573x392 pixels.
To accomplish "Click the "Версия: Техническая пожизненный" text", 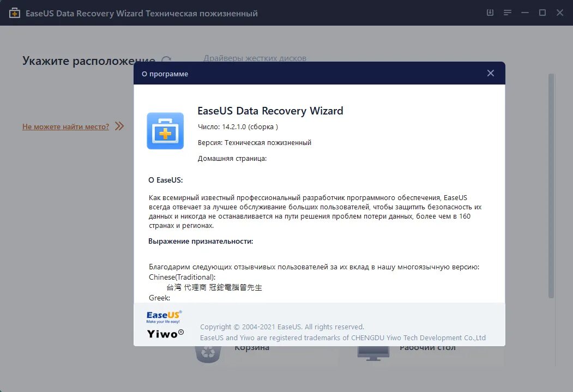I will click(255, 142).
